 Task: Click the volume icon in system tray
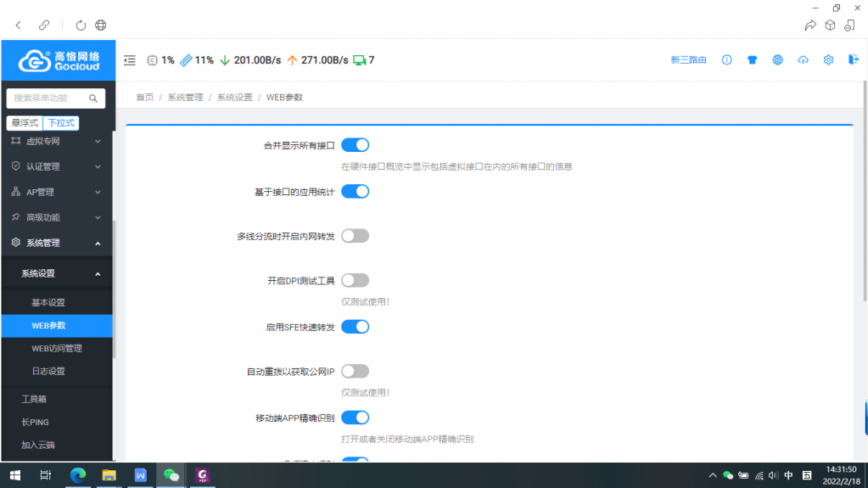tap(773, 475)
